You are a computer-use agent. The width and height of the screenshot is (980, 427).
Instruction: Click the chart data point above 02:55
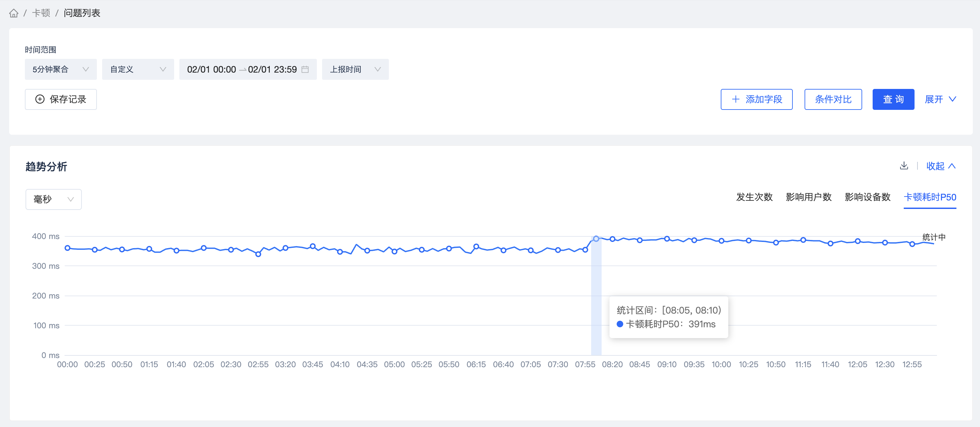[x=258, y=254]
